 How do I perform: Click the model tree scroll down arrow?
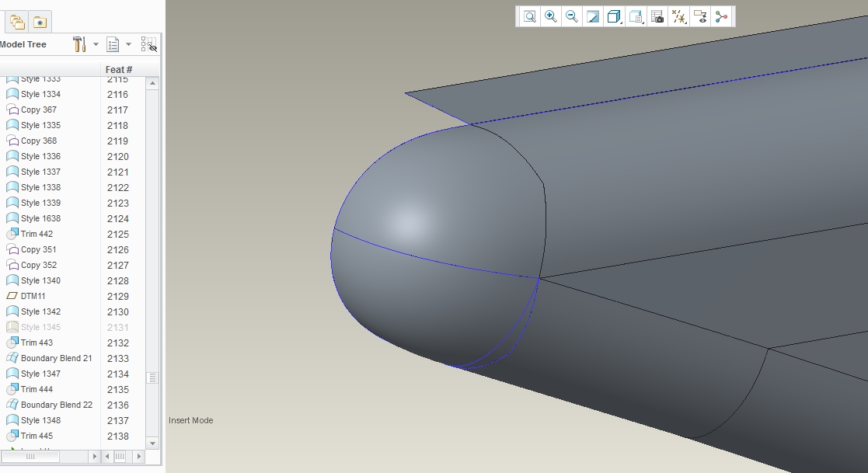(153, 443)
